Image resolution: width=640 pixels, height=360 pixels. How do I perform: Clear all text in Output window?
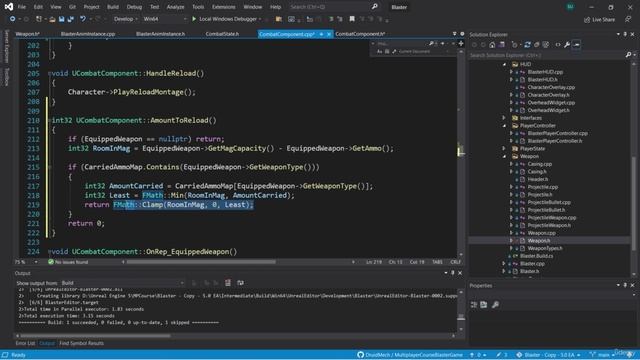pyautogui.click(x=228, y=283)
